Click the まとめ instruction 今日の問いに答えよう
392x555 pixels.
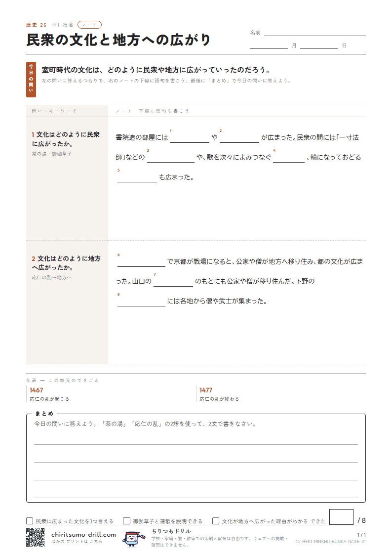coord(145,424)
